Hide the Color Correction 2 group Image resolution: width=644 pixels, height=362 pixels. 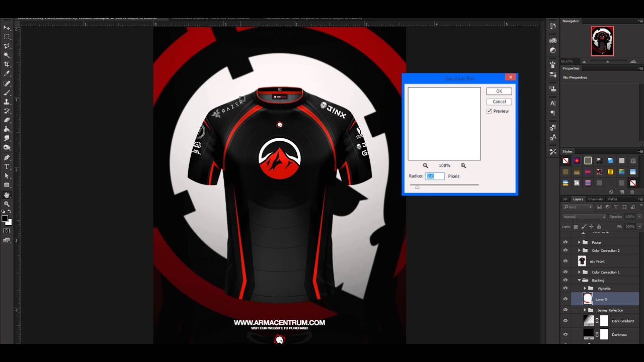point(565,250)
